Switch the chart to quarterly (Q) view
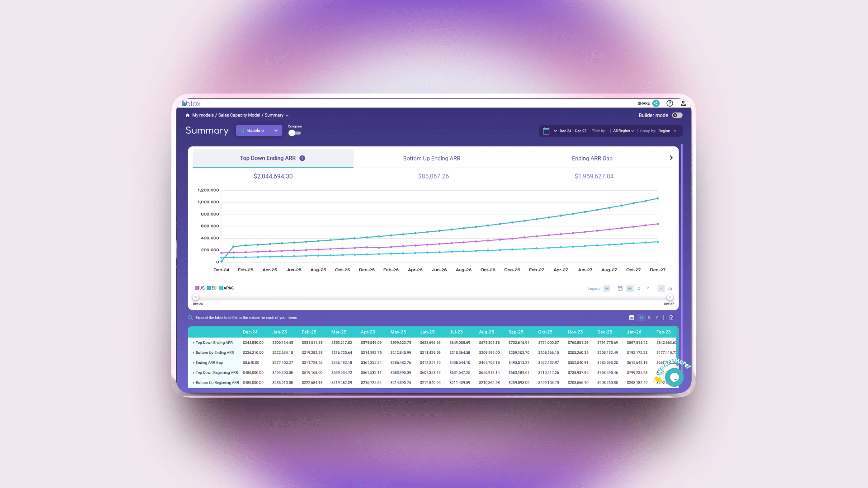This screenshot has height=488, width=868. 639,288
